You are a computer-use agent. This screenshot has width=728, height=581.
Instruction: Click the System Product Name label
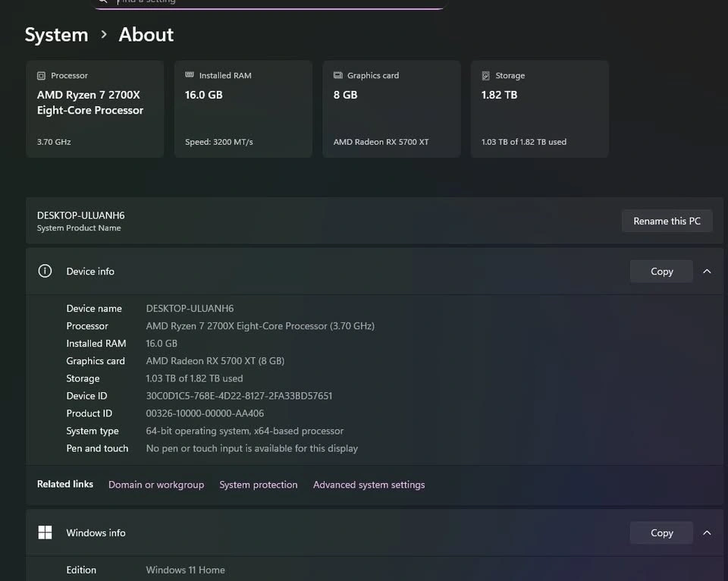click(x=79, y=228)
